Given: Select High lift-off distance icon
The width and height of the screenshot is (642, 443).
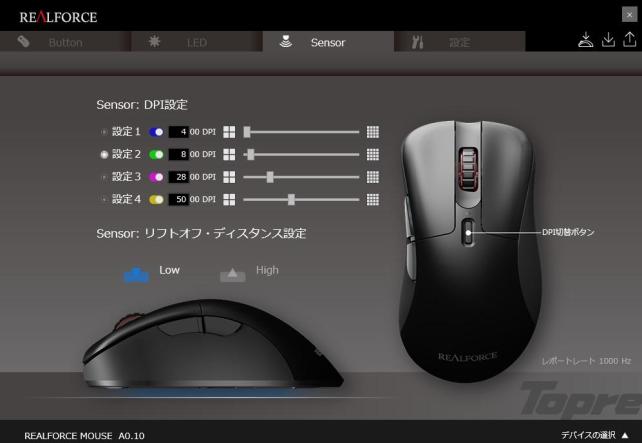Looking at the screenshot, I should [233, 275].
